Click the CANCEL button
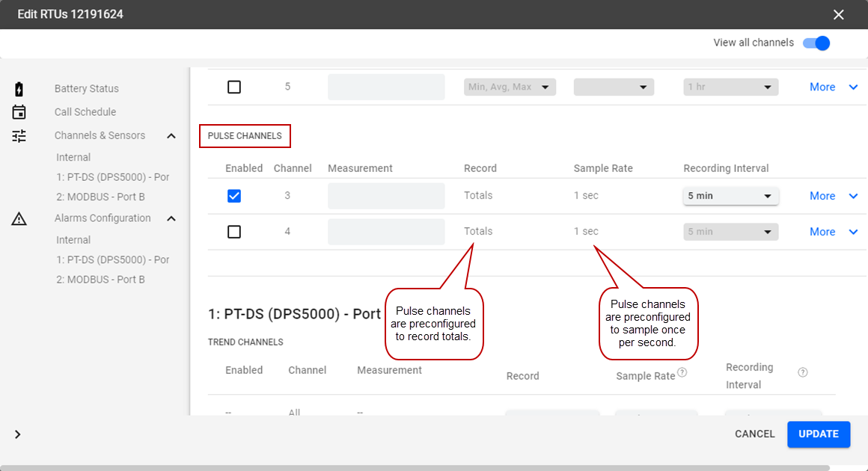868x471 pixels. tap(754, 434)
